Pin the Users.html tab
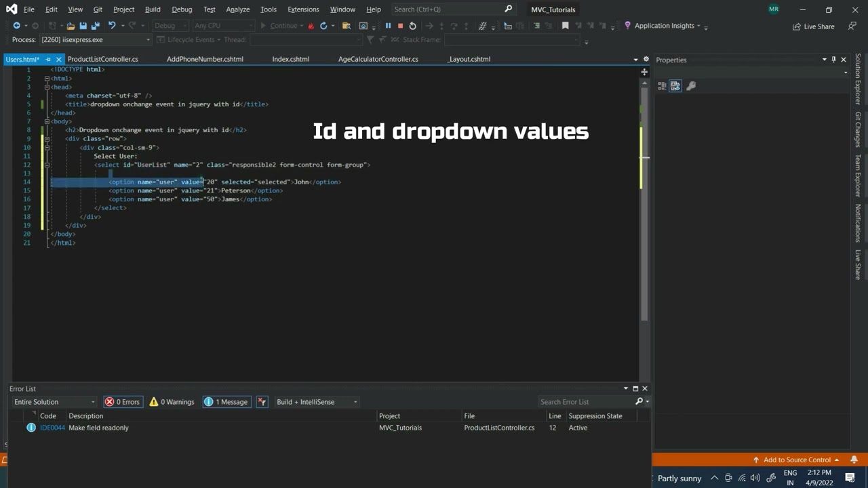 pos(47,60)
